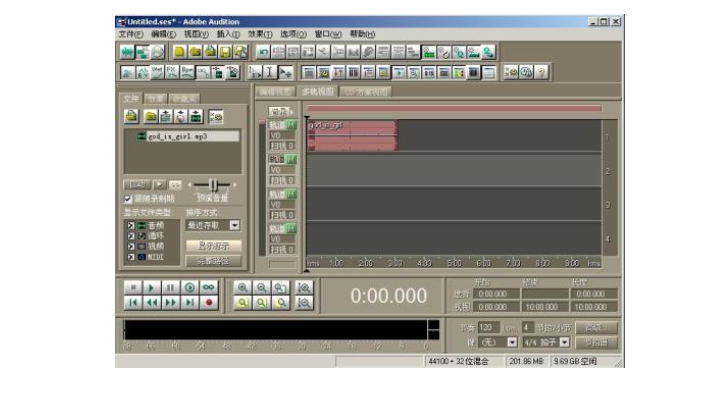Click the zoom out horizontally magnifier icon
The image size is (727, 393).
click(261, 287)
